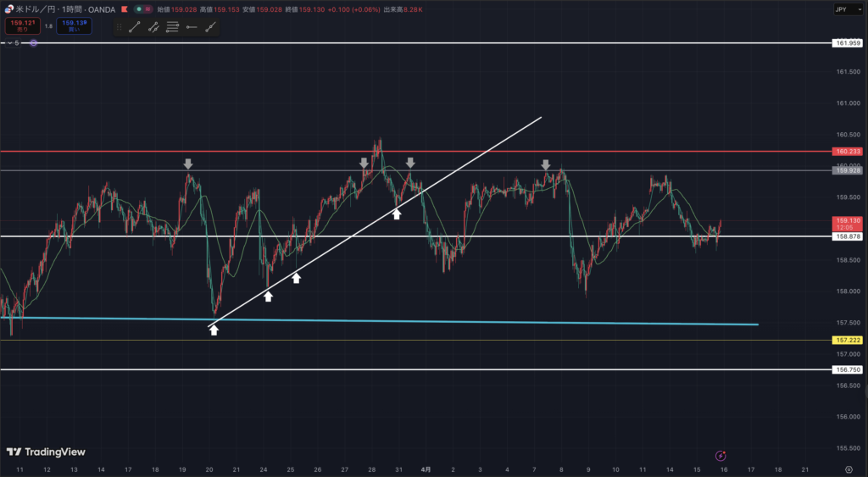The width and height of the screenshot is (868, 477).
Task: Click the blue 159.139 buy button
Action: tap(74, 26)
